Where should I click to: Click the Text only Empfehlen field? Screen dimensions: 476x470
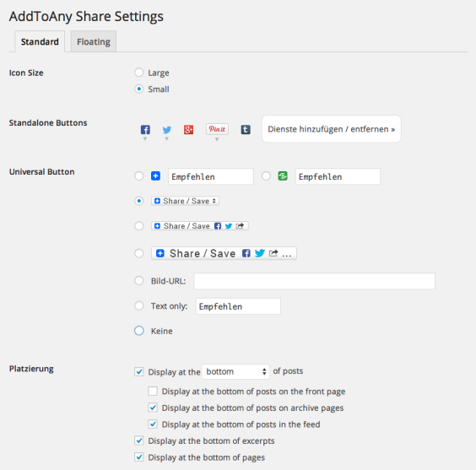[x=238, y=306]
